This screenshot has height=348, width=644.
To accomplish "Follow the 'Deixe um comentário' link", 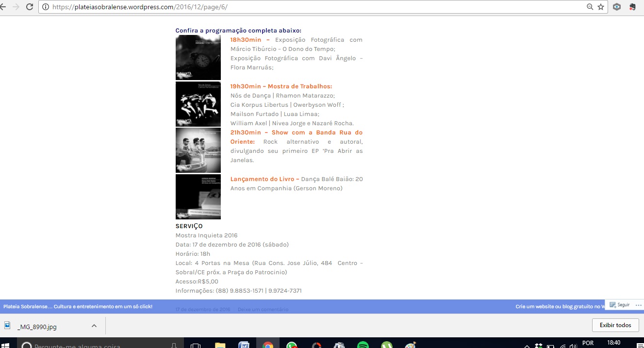I will pos(263,309).
